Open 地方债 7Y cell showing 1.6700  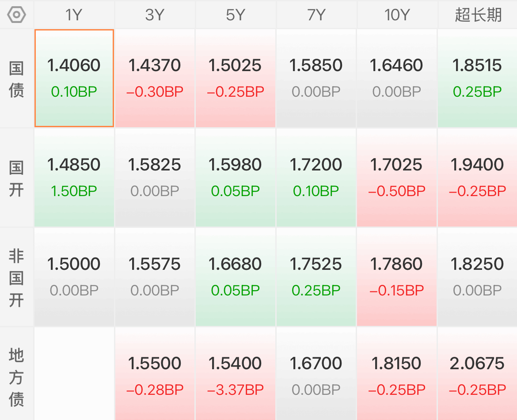[316, 374]
